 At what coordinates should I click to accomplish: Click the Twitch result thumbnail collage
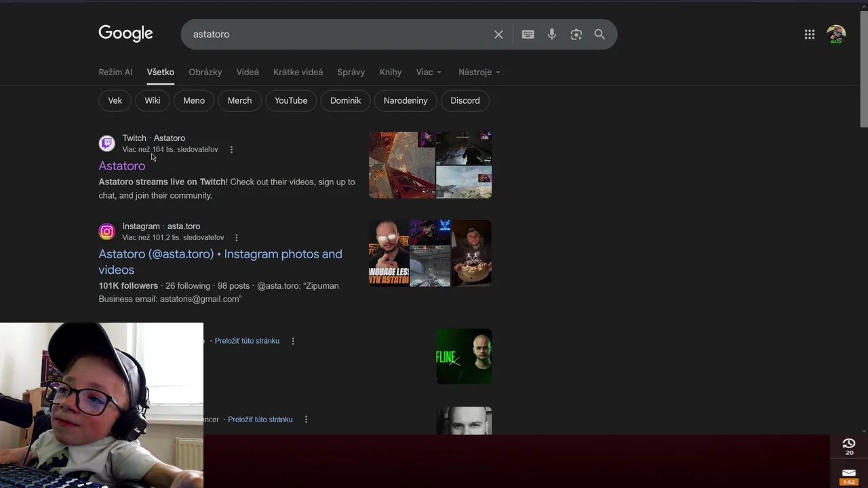(x=431, y=165)
